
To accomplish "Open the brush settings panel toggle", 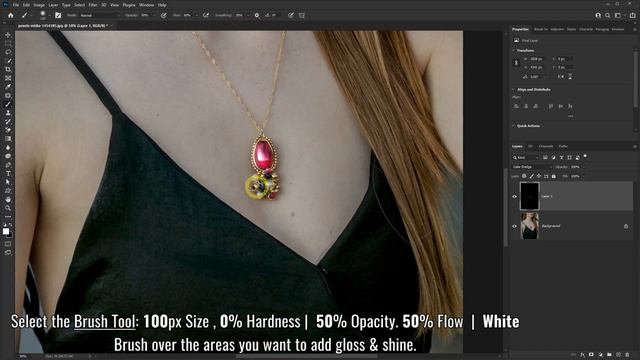I will click(x=58, y=16).
